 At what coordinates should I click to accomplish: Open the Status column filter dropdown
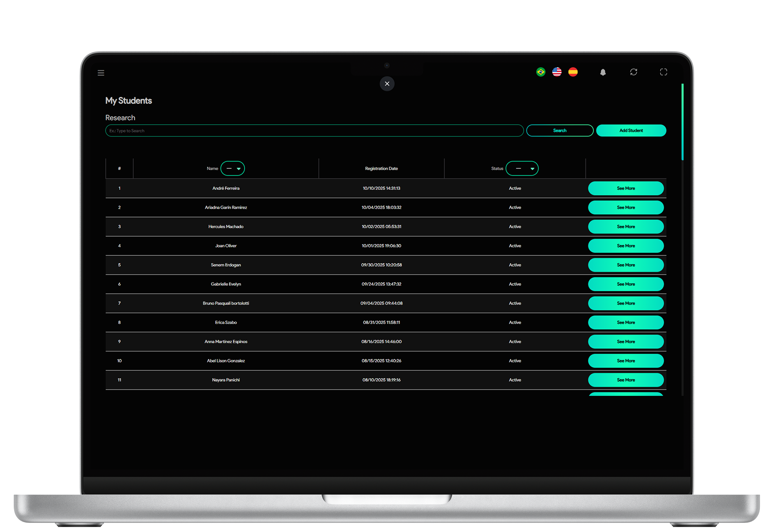tap(522, 168)
